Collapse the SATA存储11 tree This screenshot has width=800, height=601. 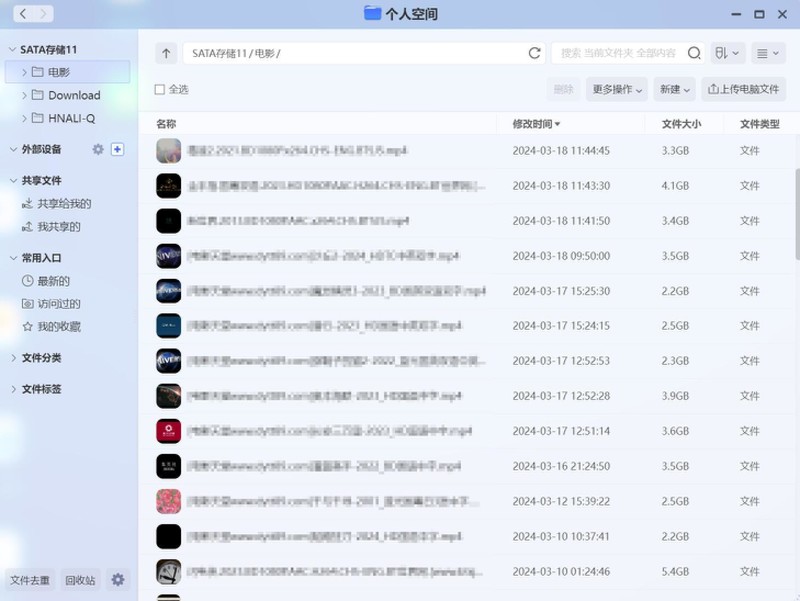point(13,49)
